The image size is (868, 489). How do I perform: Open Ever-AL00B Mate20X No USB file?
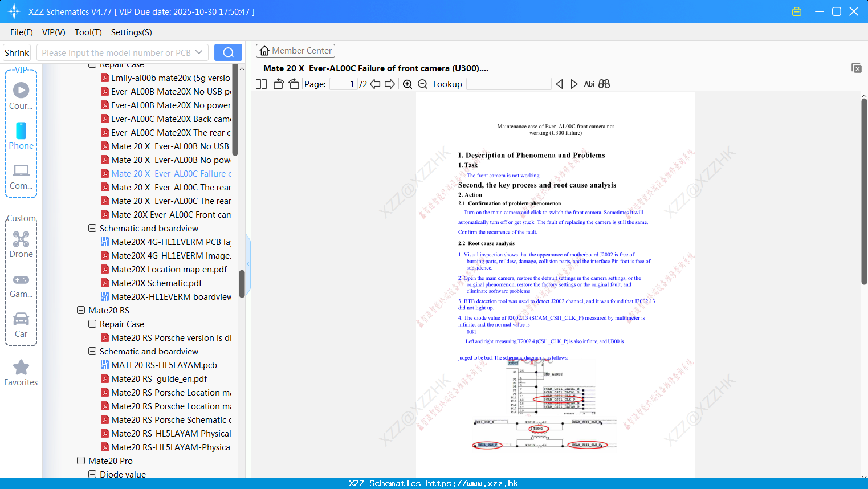[x=166, y=92]
